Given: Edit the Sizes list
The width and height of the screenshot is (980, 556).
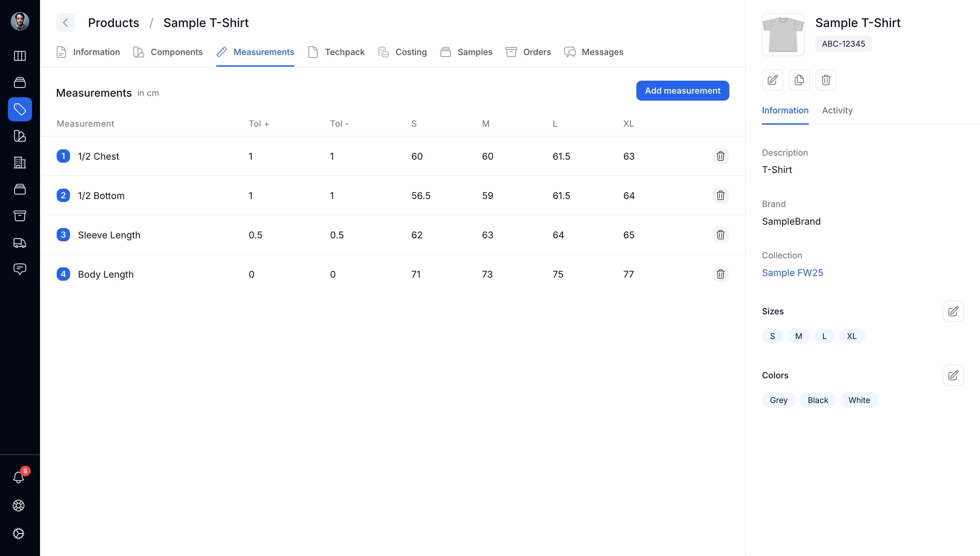Looking at the screenshot, I should (953, 312).
